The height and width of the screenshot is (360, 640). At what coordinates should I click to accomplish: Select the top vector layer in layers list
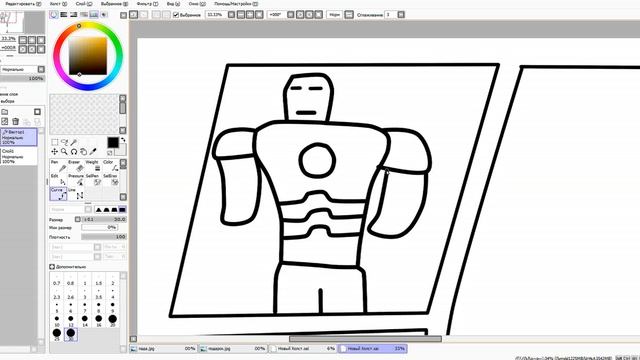[19, 137]
